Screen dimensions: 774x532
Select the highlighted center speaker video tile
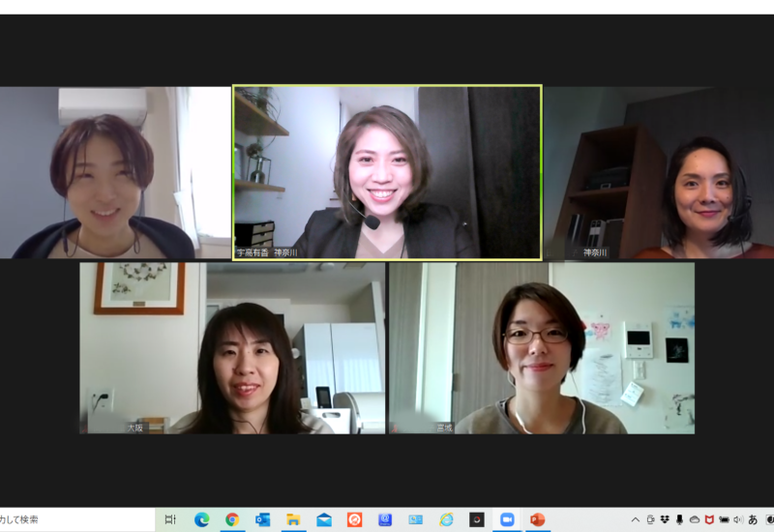[x=387, y=172]
